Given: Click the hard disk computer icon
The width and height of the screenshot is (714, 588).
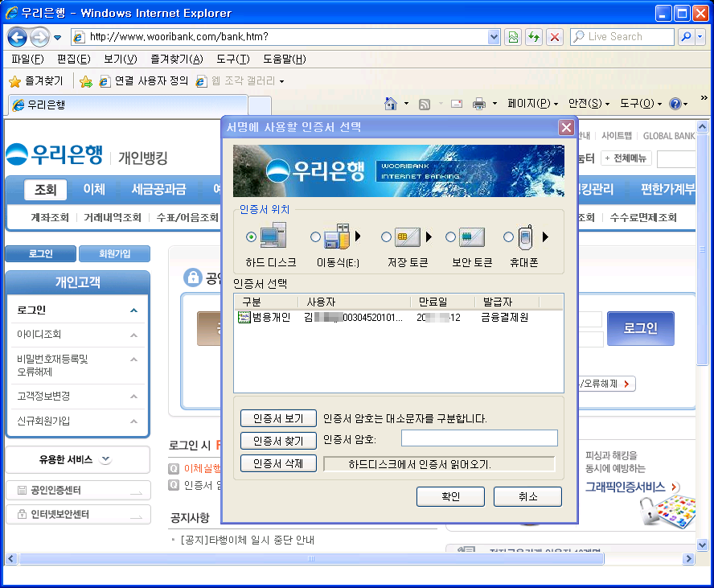Looking at the screenshot, I should [273, 235].
